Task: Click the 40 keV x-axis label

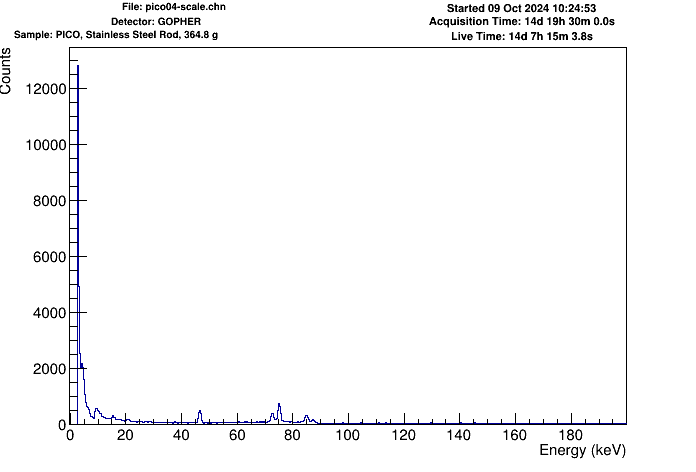Action: pos(181,435)
